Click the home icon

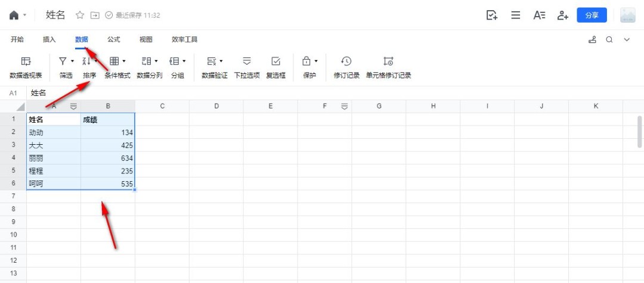tap(14, 15)
